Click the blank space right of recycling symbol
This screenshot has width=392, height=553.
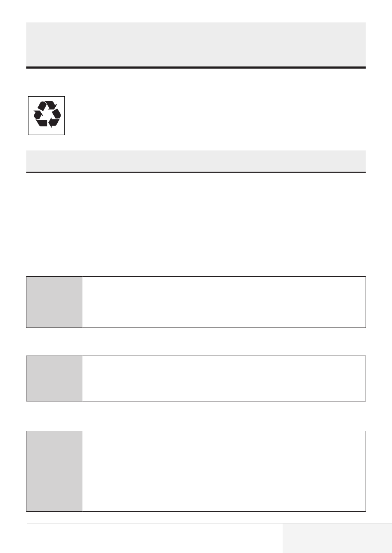click(215, 115)
